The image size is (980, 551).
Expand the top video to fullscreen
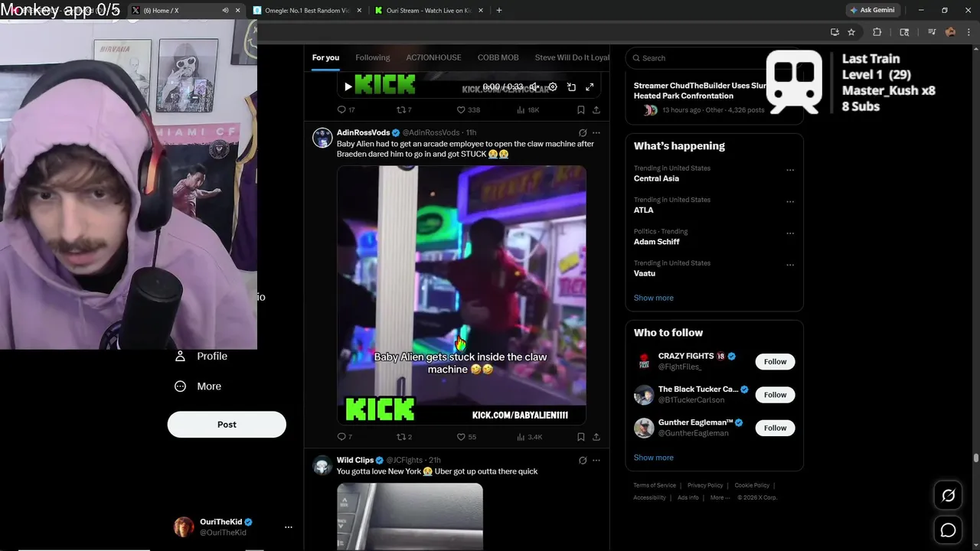click(590, 87)
